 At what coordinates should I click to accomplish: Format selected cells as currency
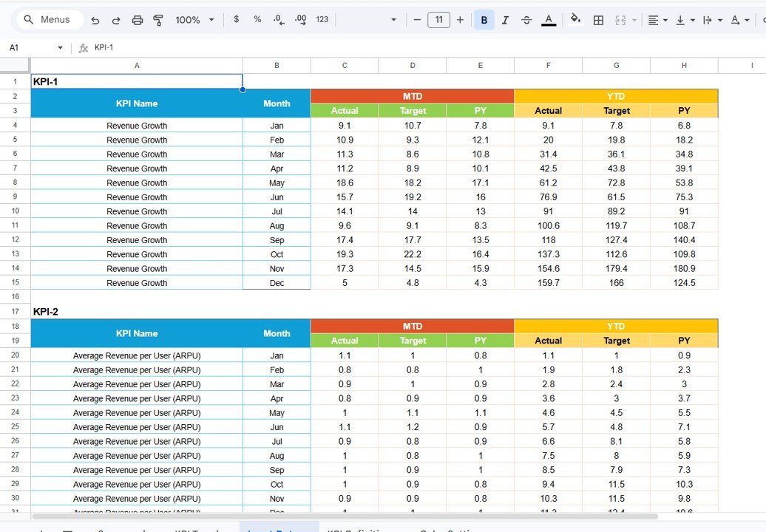236,20
